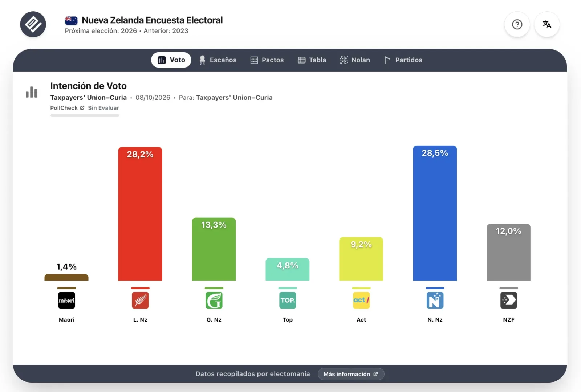
Task: Click the Datos recopilados por electomanía text
Action: pos(253,374)
